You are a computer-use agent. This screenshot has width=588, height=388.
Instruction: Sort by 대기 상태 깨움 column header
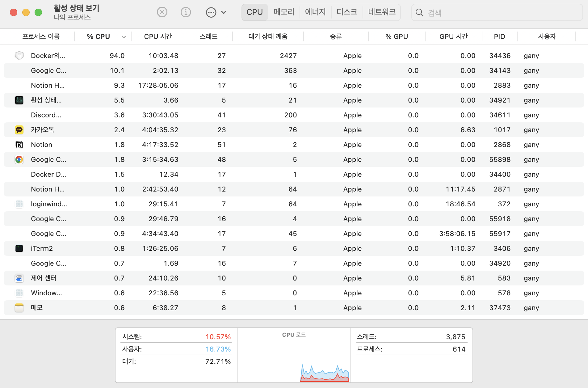[x=268, y=36]
